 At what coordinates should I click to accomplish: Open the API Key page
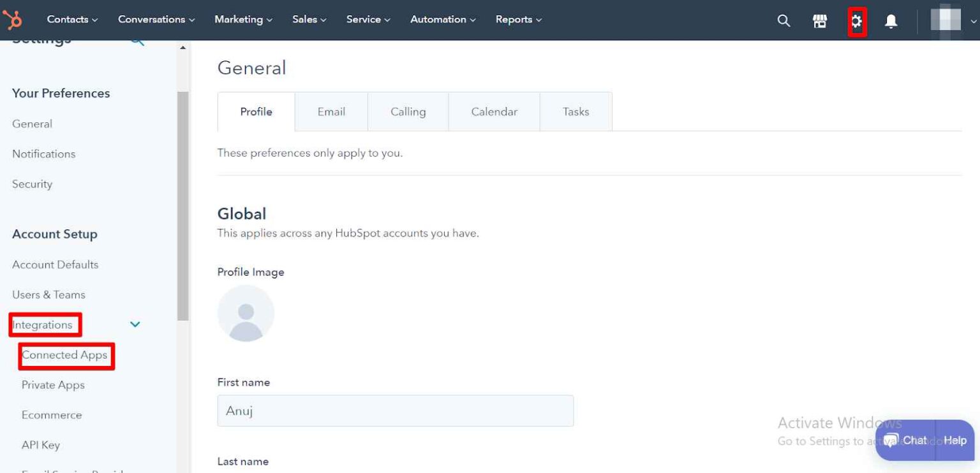41,444
